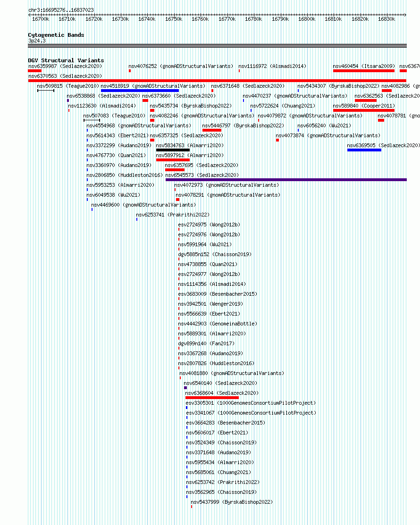
Task: Click the nsv6370563 long red variant bar
Action: pyautogui.click(x=217, y=81)
